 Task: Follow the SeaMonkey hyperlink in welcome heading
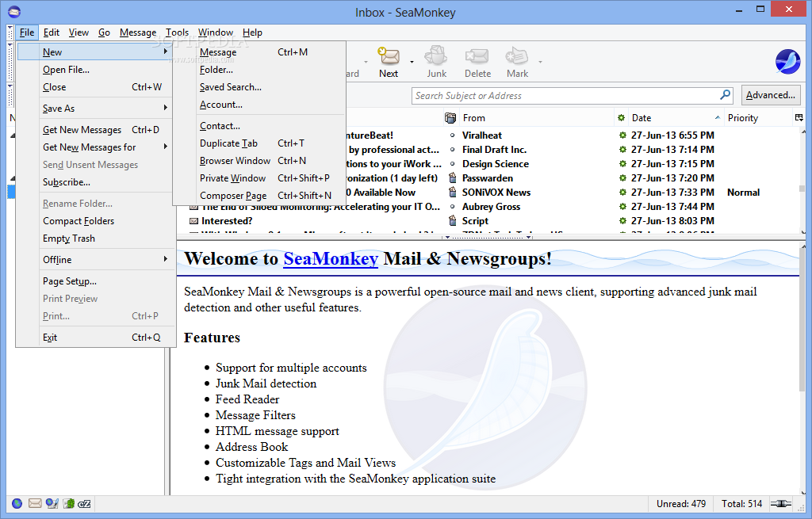pyautogui.click(x=331, y=258)
